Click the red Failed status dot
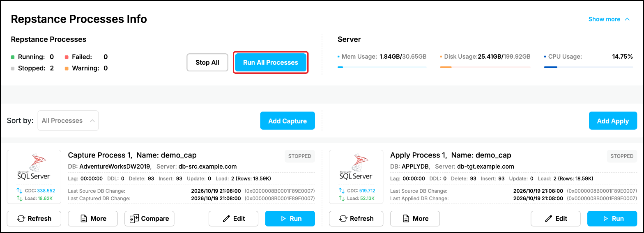 67,57
